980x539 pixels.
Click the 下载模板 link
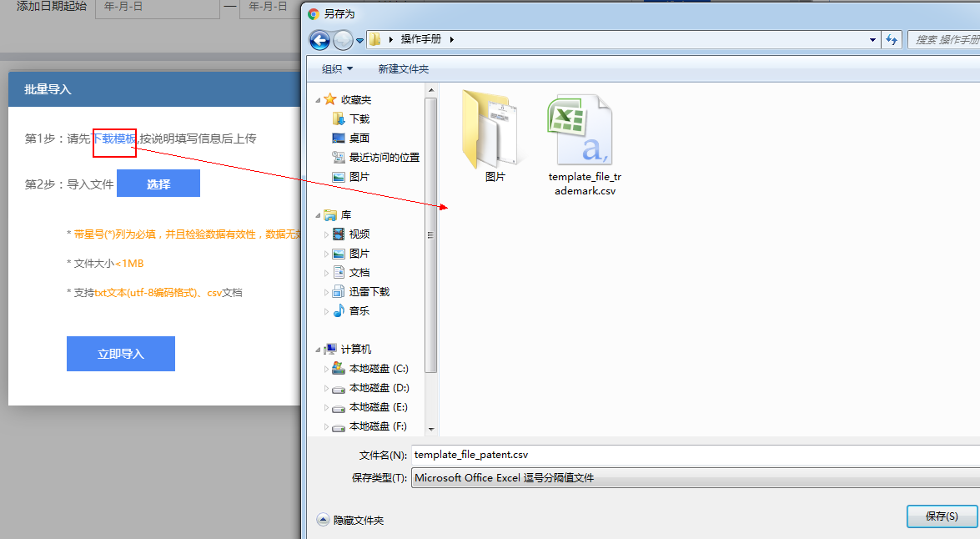114,139
